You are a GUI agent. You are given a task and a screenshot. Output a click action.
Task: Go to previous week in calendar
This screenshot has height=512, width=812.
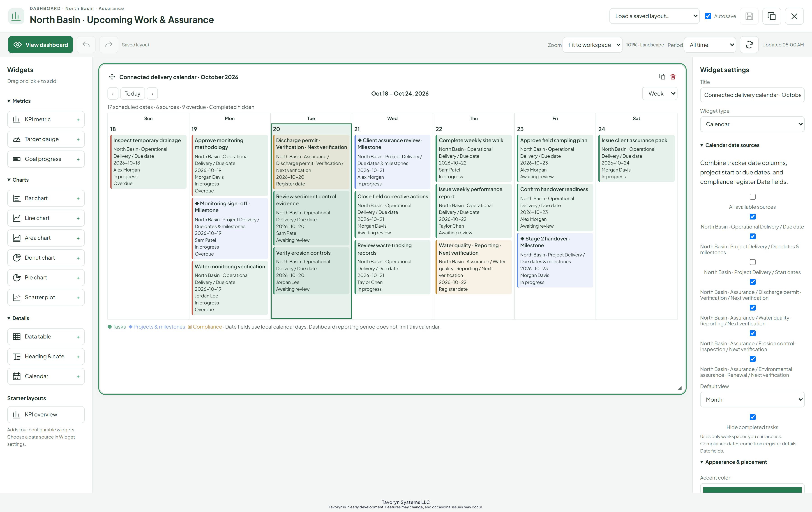pos(113,94)
